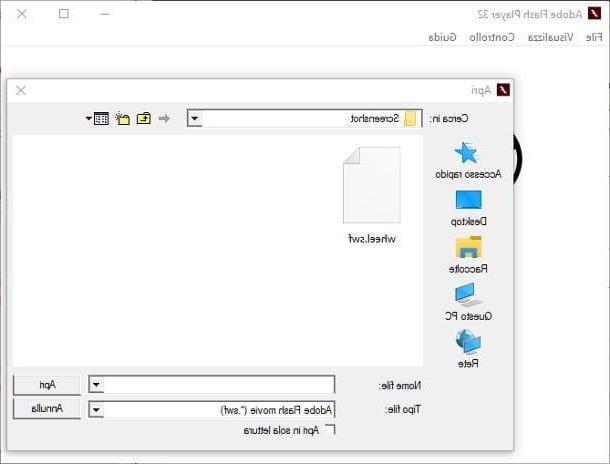Select Questo PC in places bar
Screen dimensions: 610x464
point(468,302)
